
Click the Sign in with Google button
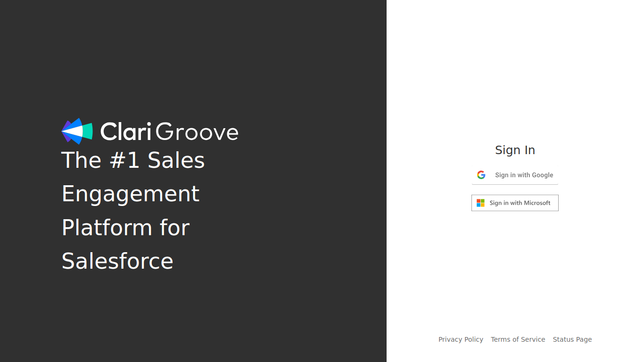click(515, 175)
